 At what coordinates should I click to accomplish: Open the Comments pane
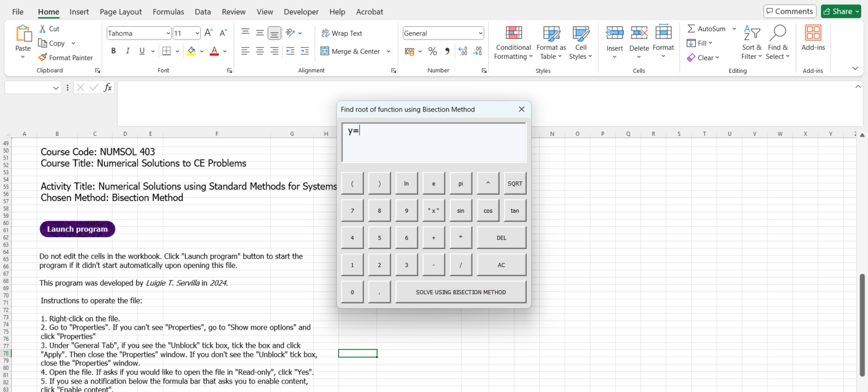click(x=789, y=11)
